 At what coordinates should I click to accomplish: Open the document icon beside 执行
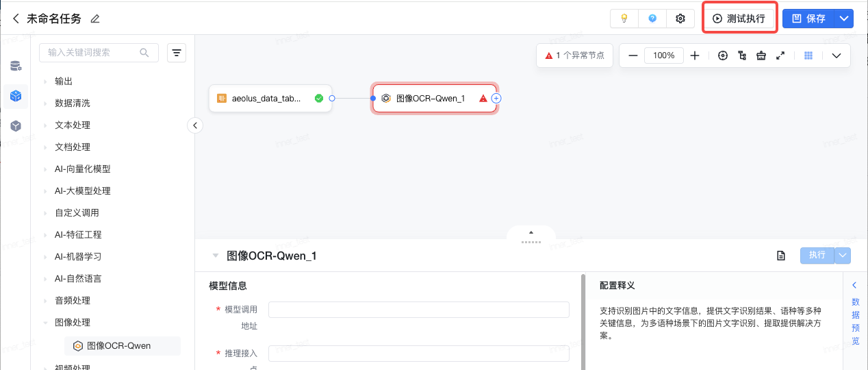click(x=780, y=256)
